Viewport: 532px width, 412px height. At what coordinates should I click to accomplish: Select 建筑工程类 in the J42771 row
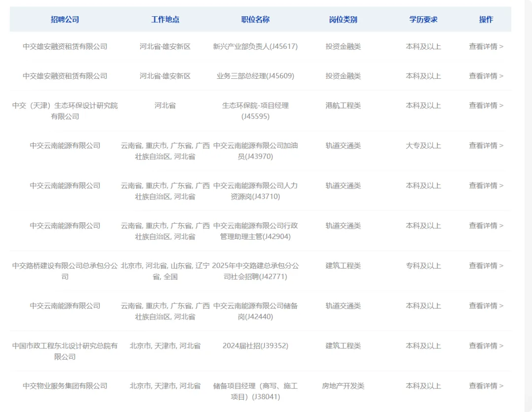(x=343, y=266)
